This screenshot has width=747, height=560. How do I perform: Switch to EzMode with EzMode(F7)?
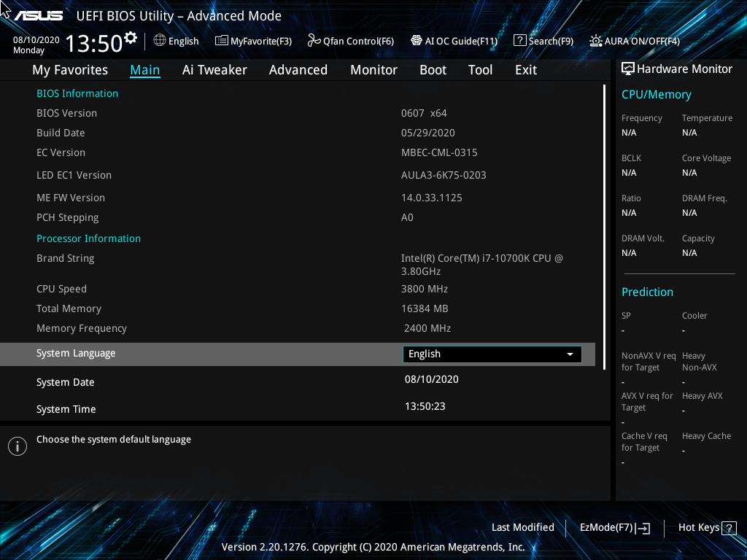tap(614, 527)
